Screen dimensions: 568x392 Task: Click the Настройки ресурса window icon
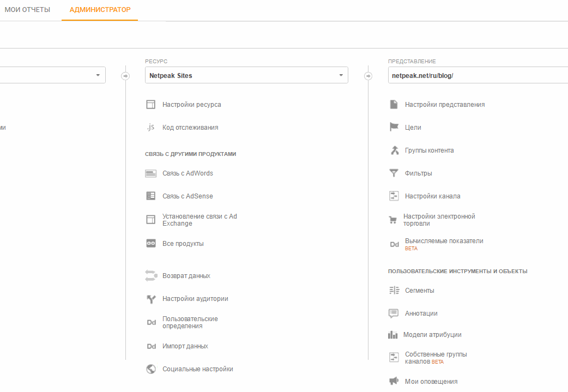150,105
